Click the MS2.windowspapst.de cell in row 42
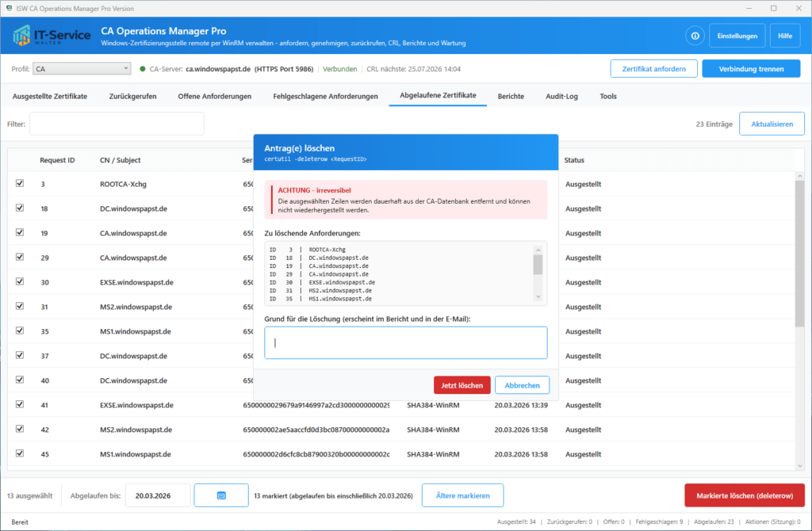 tap(136, 429)
